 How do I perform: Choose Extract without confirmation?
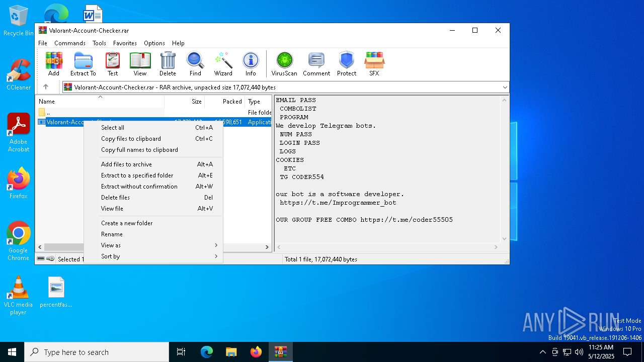pyautogui.click(x=153, y=187)
